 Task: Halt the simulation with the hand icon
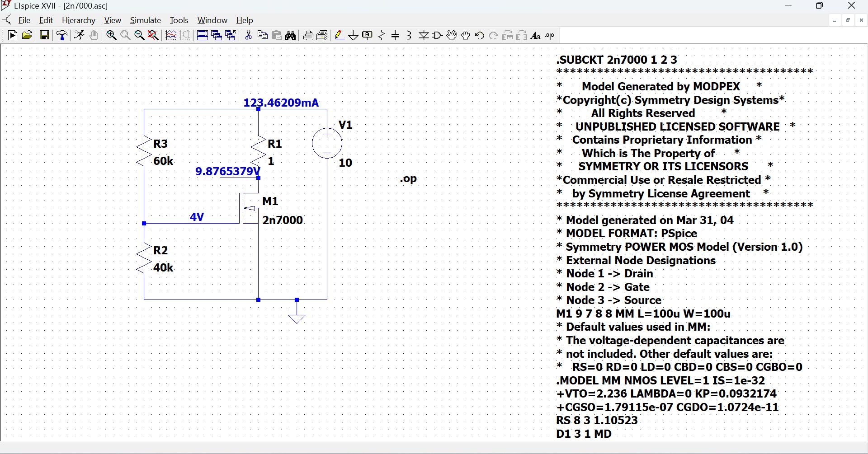(x=94, y=36)
